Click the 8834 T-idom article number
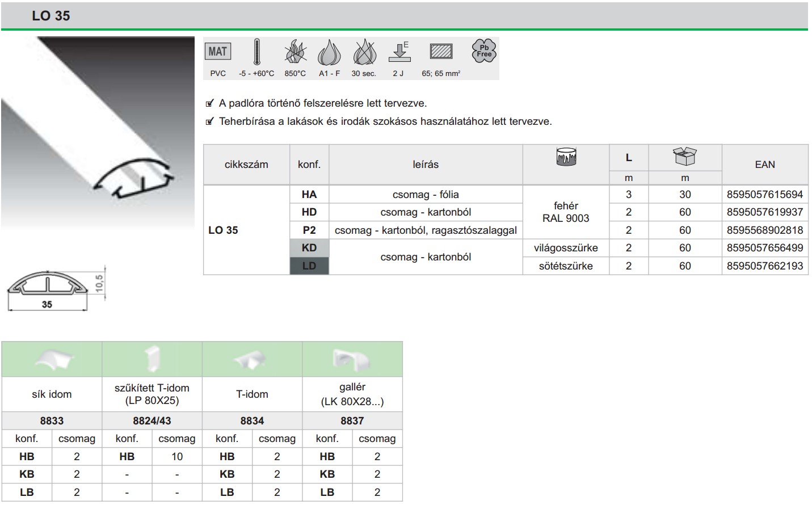The width and height of the screenshot is (812, 505). (x=252, y=420)
